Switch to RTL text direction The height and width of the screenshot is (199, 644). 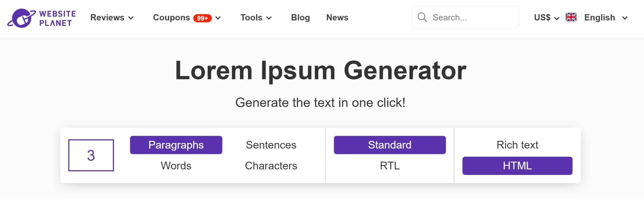[x=389, y=166]
